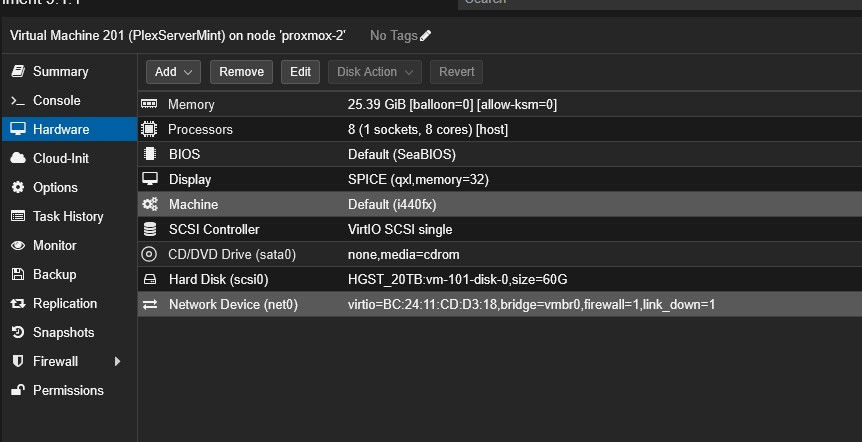
Task: Click the Network Device exchange icon
Action: pos(150,304)
